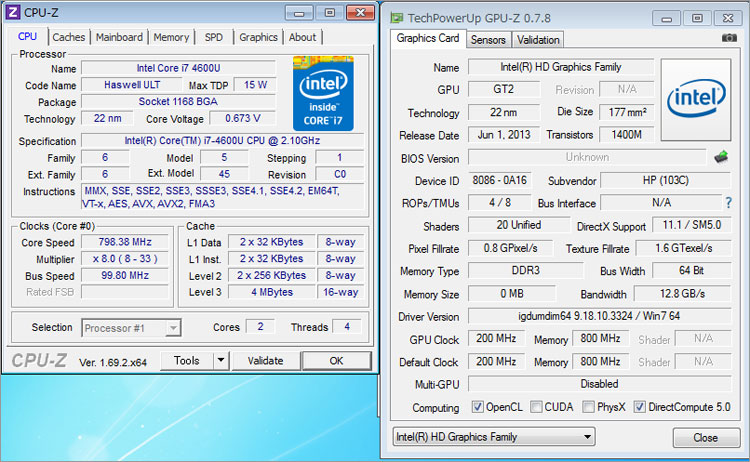The image size is (750, 462).
Task: Switch to the About tab
Action: tap(302, 37)
